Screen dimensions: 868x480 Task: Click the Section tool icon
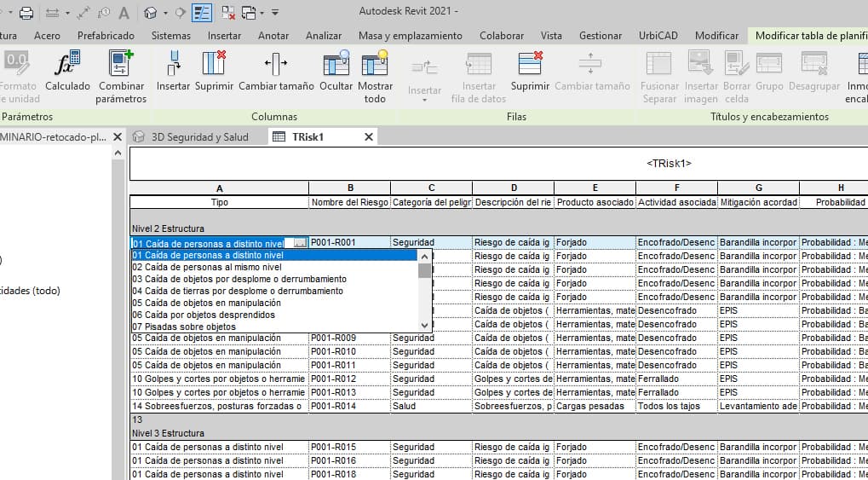click(181, 12)
